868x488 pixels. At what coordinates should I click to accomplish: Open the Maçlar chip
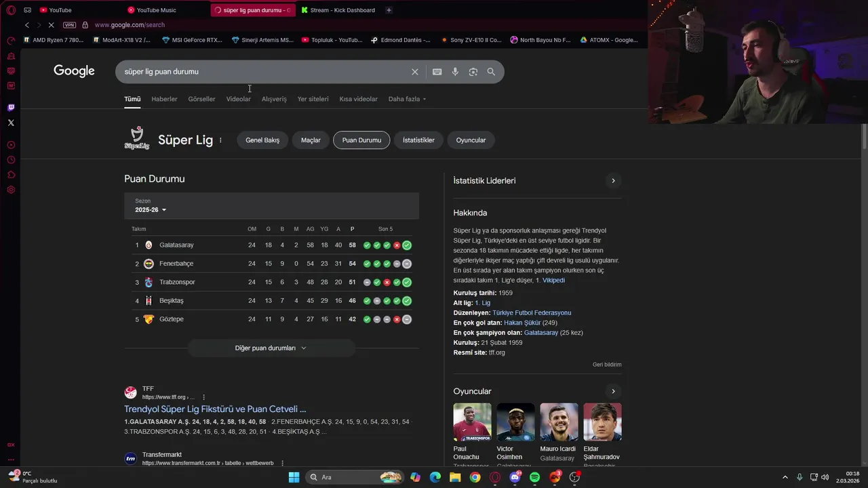(x=311, y=140)
